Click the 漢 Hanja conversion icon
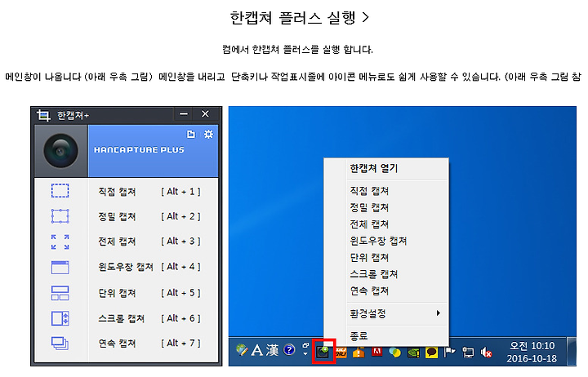This screenshot has height=377, width=588. (x=273, y=350)
